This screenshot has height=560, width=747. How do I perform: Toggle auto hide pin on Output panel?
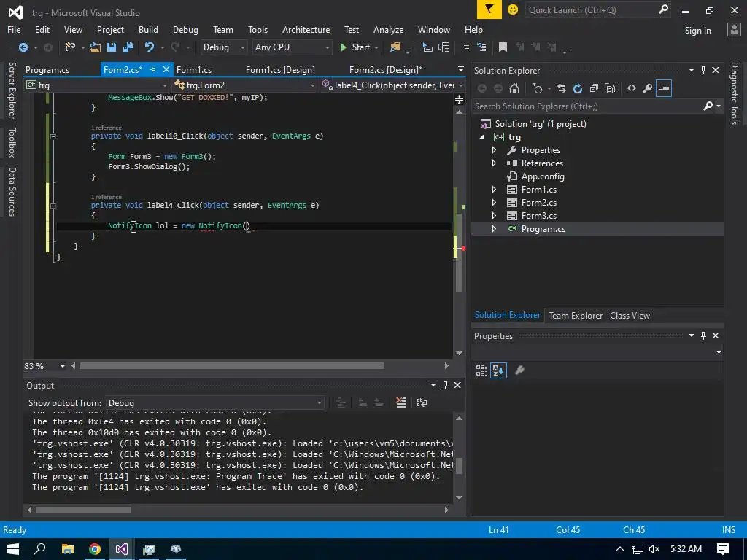(x=445, y=385)
